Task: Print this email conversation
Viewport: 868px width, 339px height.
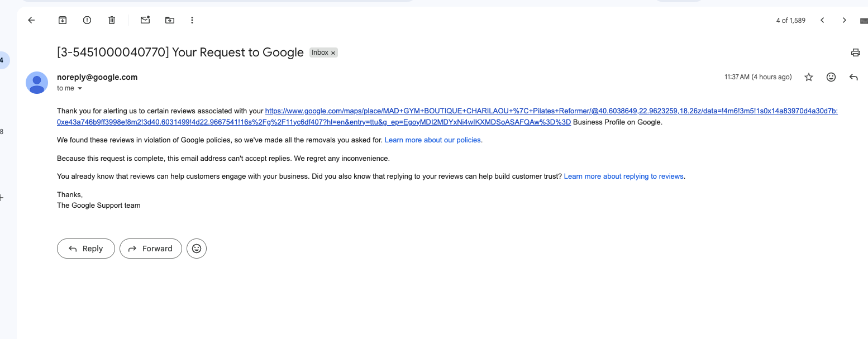Action: pyautogui.click(x=855, y=52)
